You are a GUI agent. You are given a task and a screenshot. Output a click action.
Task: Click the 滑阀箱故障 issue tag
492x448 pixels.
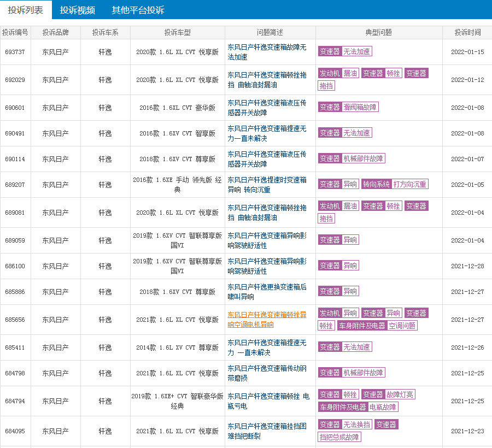click(x=360, y=107)
